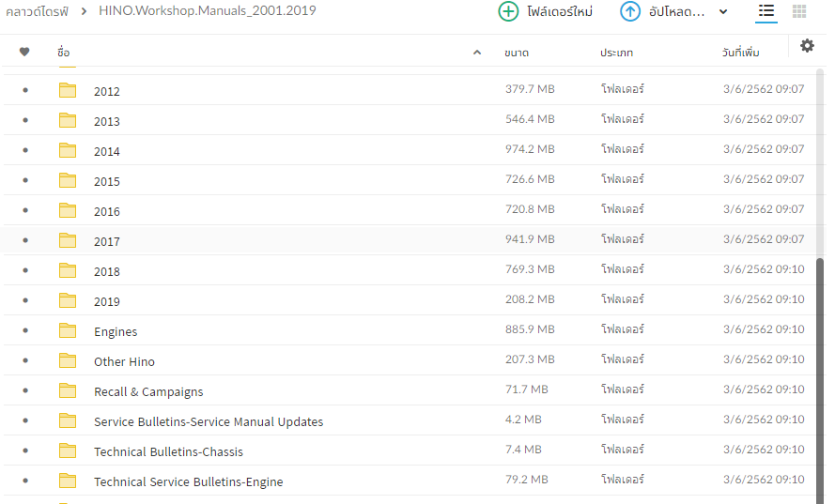Sort by the วันที่เพิ่ม date added column
Screen dimensions: 835x504
[x=741, y=53]
